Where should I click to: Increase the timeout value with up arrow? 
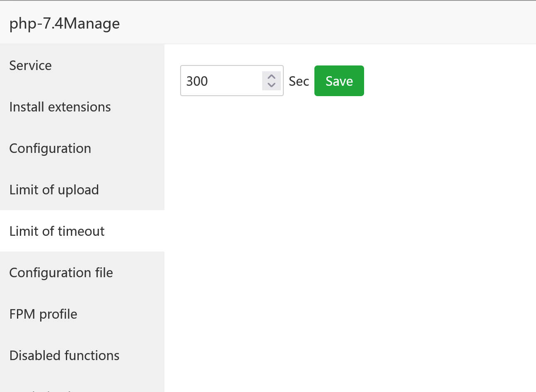tap(271, 77)
